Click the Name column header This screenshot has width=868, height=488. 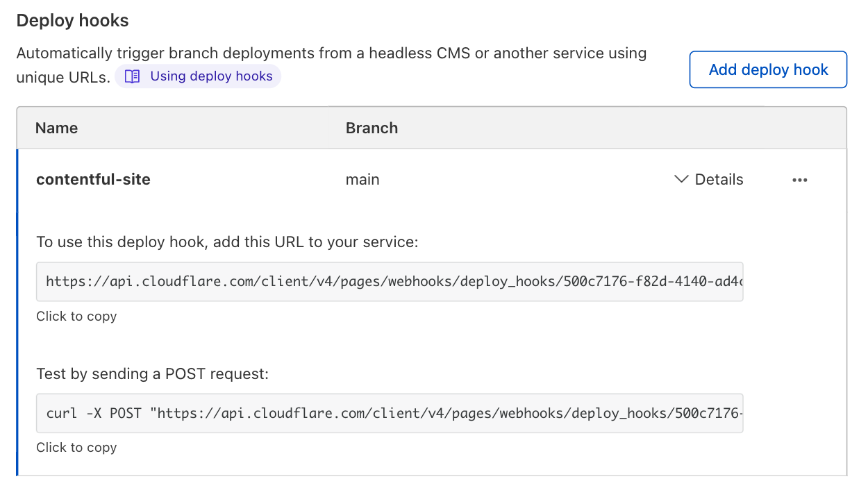coord(56,128)
